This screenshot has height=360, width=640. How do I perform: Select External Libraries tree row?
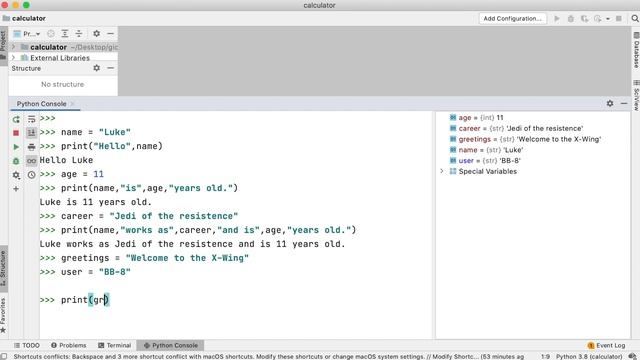[63, 58]
